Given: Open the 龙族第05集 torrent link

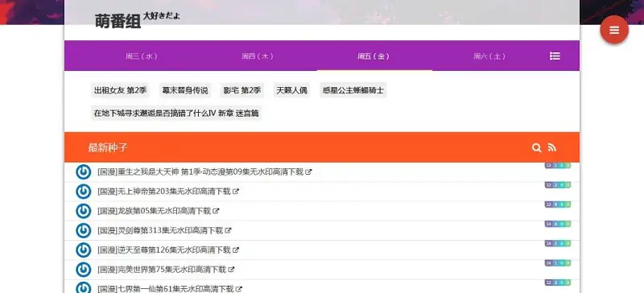Looking at the screenshot, I should [155, 211].
